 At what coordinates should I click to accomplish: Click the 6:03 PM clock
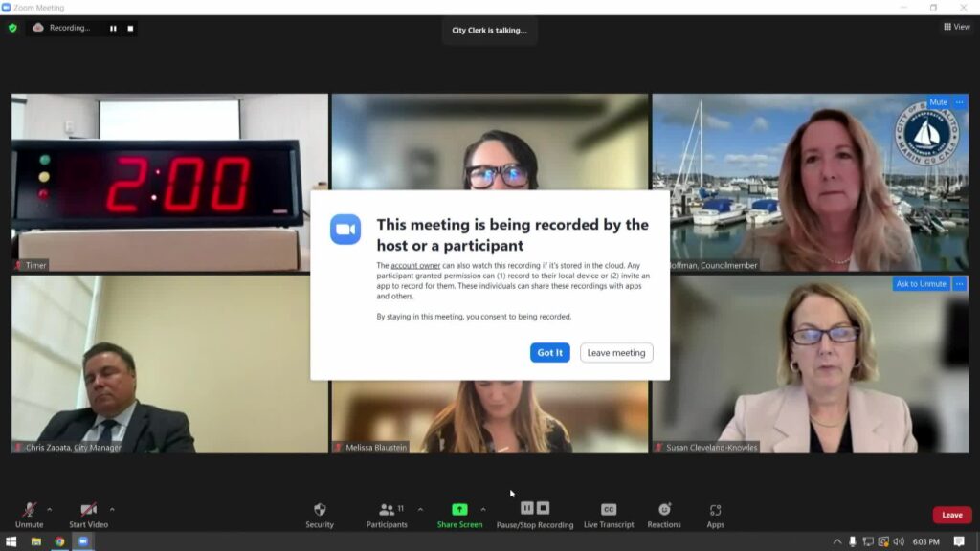pos(925,541)
